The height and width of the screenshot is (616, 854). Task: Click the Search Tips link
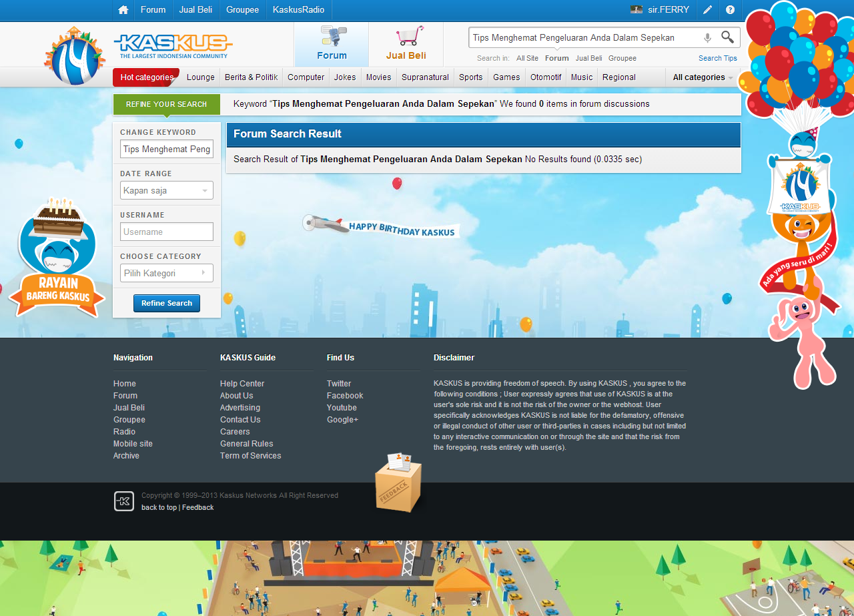[718, 58]
